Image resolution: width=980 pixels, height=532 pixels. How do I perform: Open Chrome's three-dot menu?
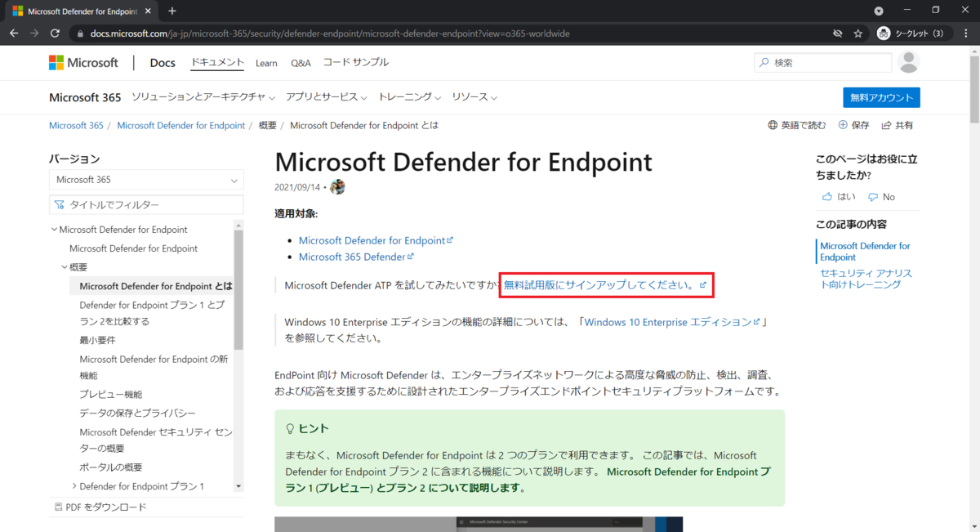click(x=965, y=34)
